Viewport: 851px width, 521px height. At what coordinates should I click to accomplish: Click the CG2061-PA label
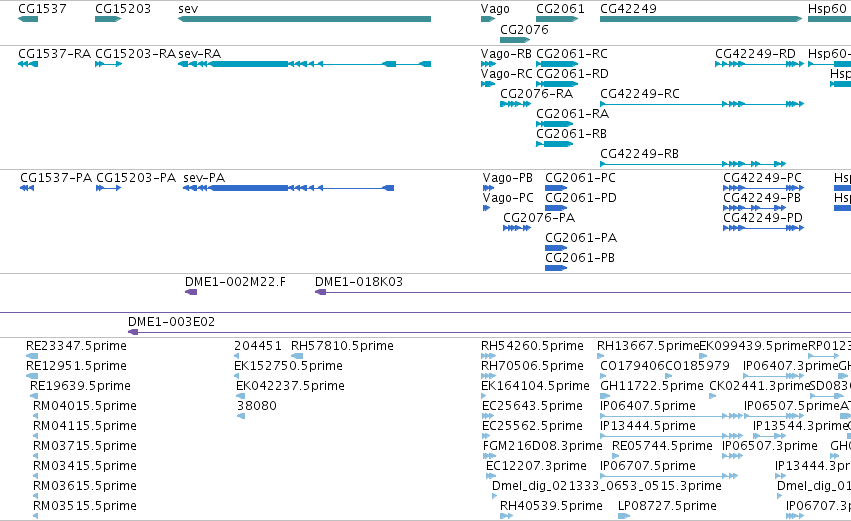[581, 238]
